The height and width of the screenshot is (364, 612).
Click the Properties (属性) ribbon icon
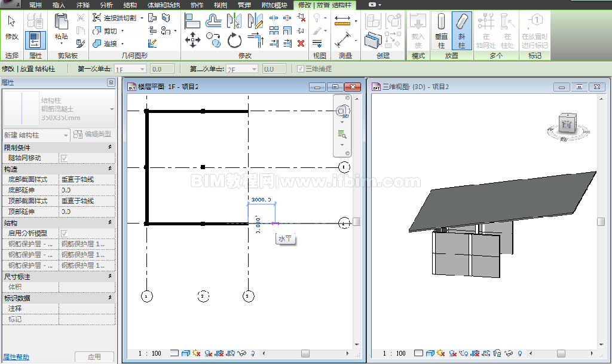click(x=35, y=39)
